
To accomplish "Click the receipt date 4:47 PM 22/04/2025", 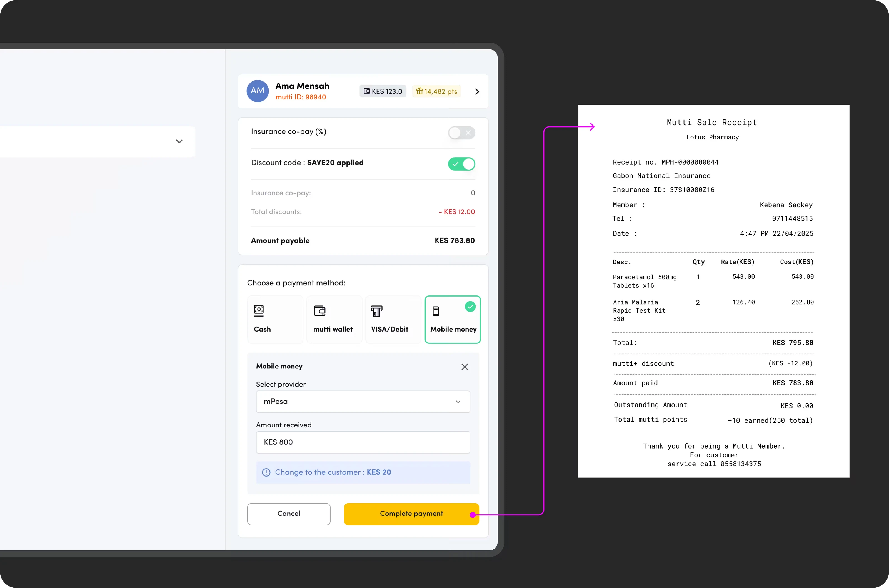I will (x=776, y=233).
